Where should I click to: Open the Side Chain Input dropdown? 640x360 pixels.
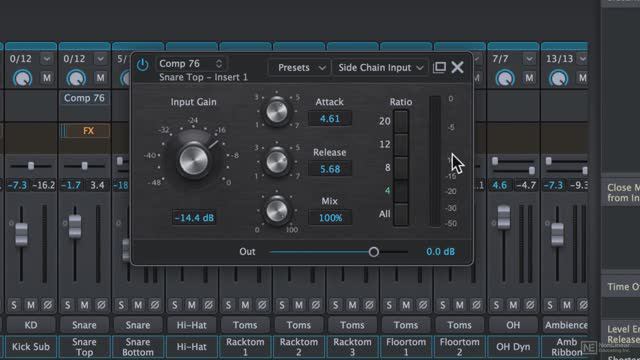click(x=380, y=68)
